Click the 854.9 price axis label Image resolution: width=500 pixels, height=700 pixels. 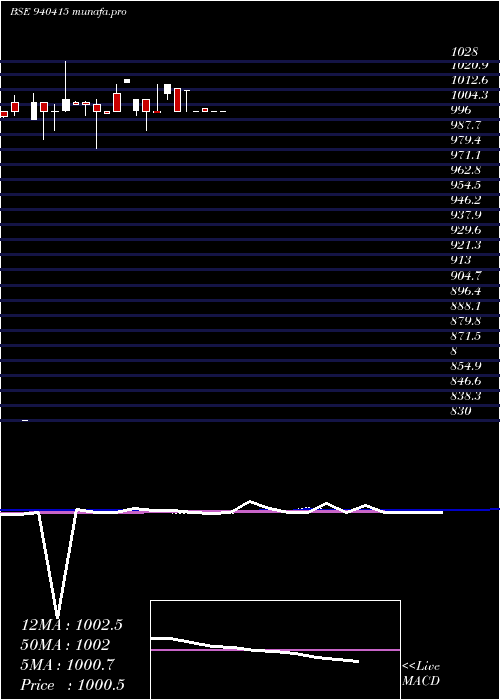(x=466, y=367)
